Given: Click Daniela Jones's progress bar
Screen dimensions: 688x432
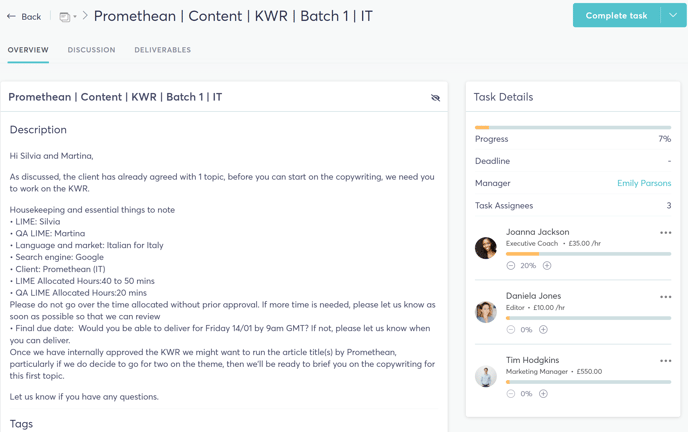Looking at the screenshot, I should [588, 318].
